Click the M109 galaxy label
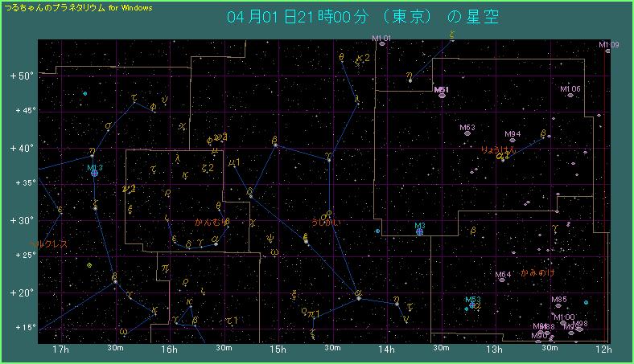This screenshot has height=364, width=634. [x=608, y=45]
